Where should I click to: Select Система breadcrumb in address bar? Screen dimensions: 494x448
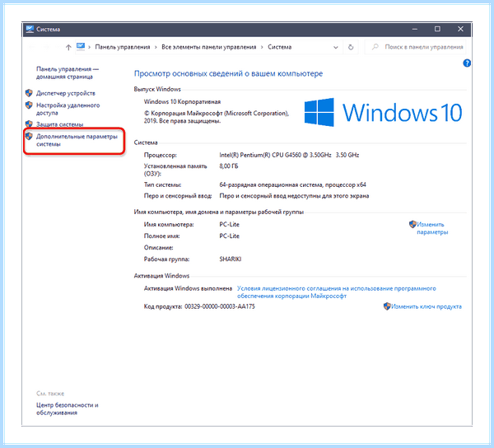[x=280, y=47]
